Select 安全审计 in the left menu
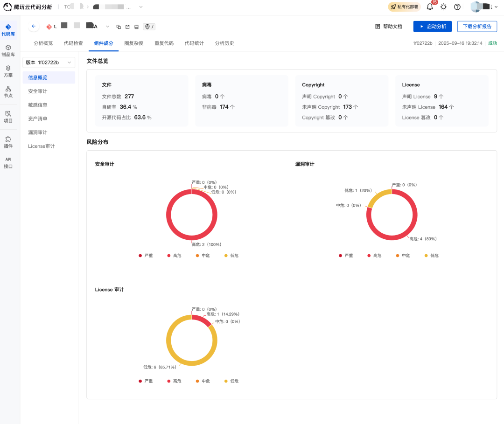The height and width of the screenshot is (424, 504). click(x=49, y=91)
